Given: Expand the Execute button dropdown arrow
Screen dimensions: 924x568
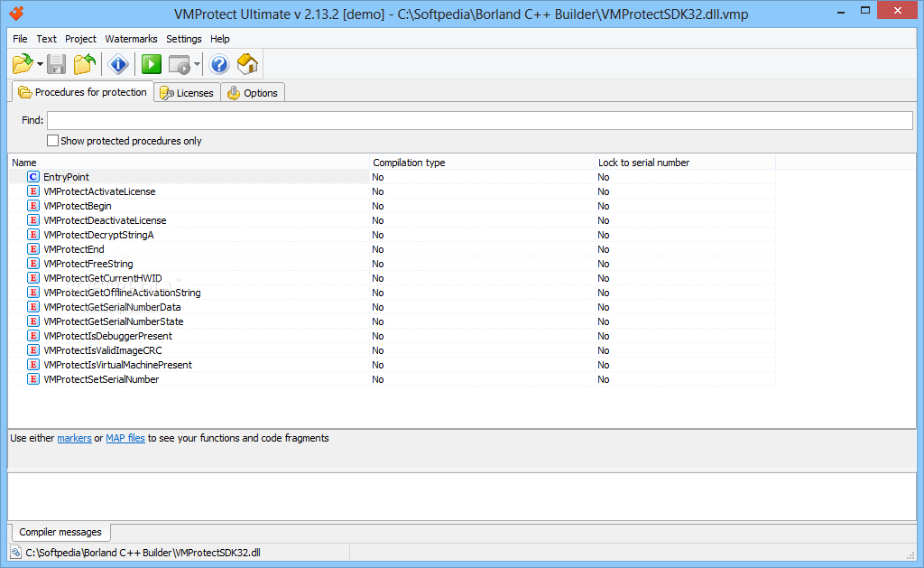Looking at the screenshot, I should [197, 64].
